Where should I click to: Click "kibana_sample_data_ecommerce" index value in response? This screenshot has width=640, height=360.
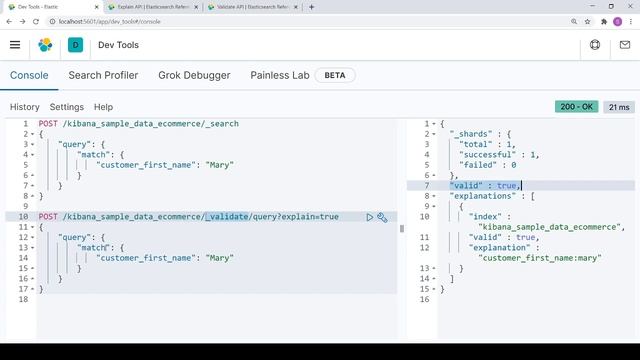[x=551, y=227]
